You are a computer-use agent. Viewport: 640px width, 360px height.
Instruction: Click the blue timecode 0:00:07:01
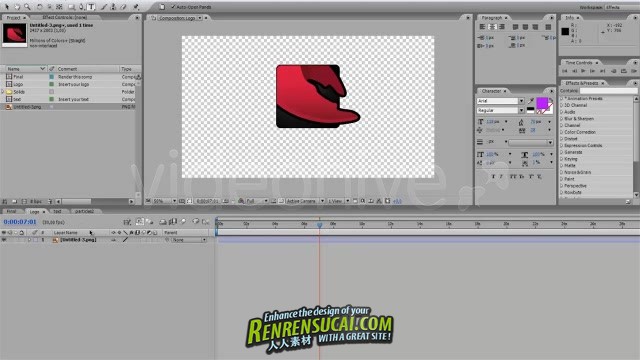(20, 222)
